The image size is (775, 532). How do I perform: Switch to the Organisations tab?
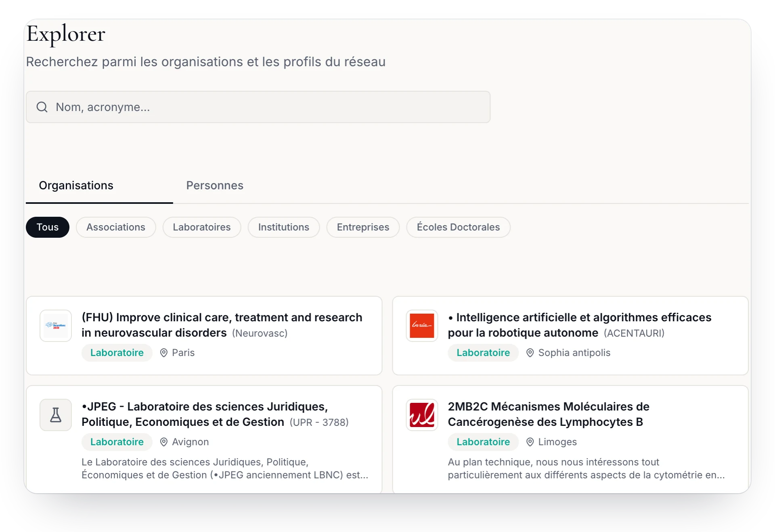click(x=99, y=186)
